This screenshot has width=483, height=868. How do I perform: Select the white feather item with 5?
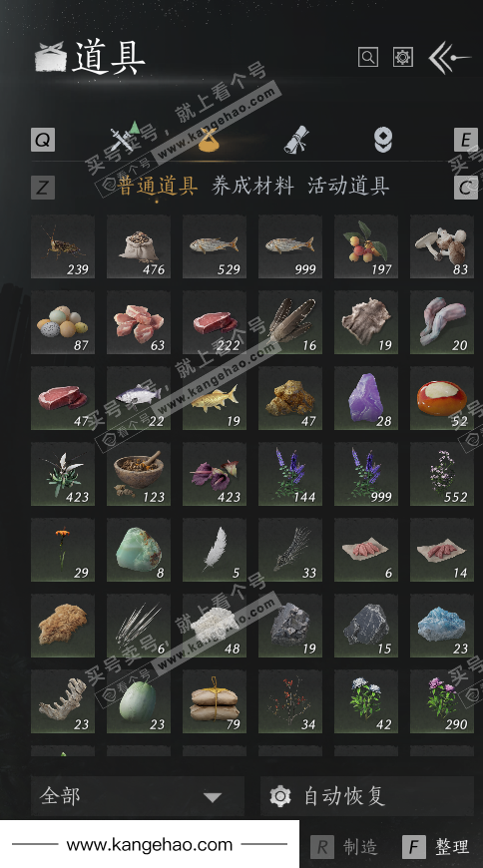[x=215, y=550]
